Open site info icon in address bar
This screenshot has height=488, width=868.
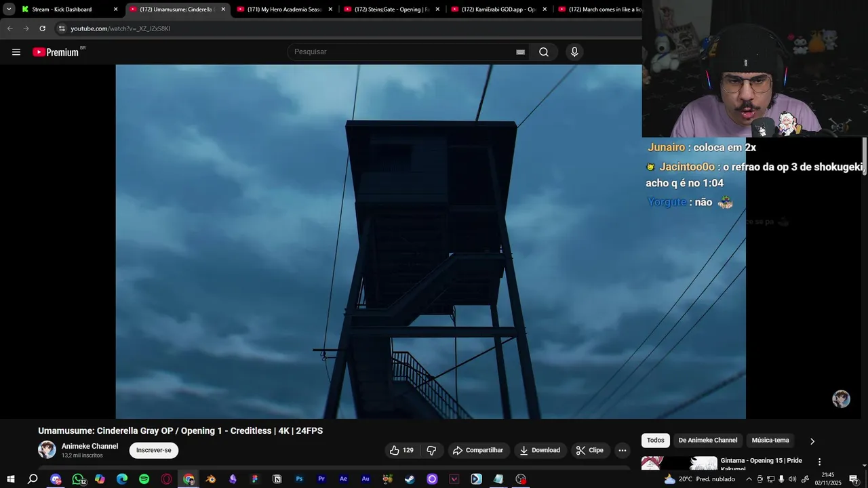point(62,28)
